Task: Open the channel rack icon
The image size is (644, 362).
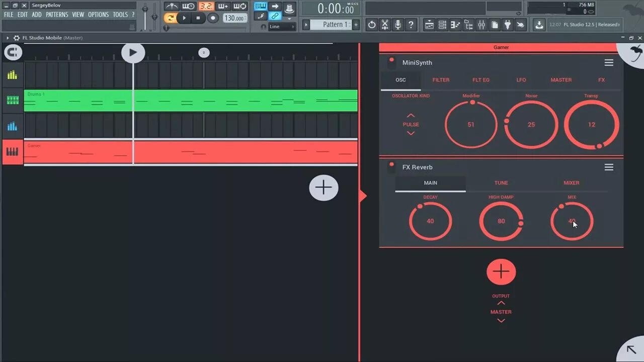Action: pos(442,25)
